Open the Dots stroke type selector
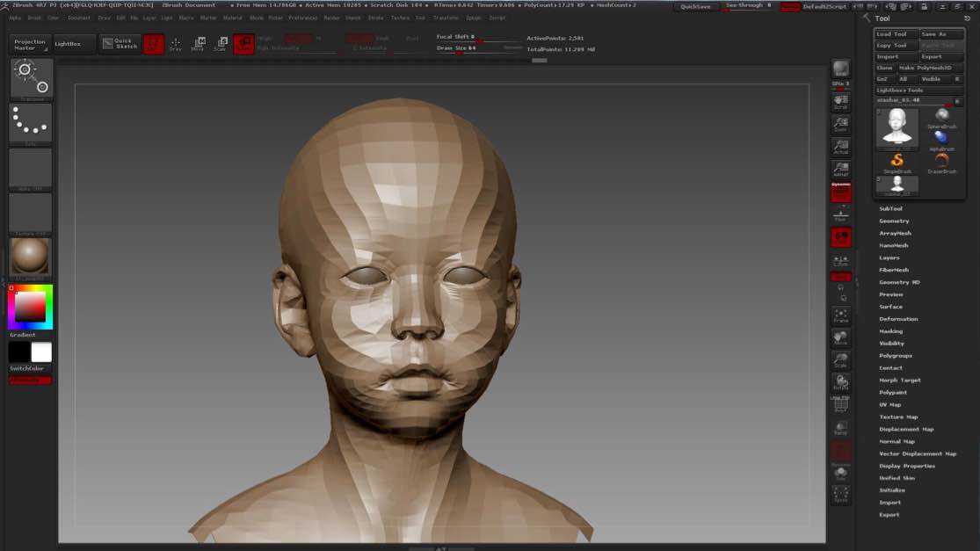 (x=31, y=122)
